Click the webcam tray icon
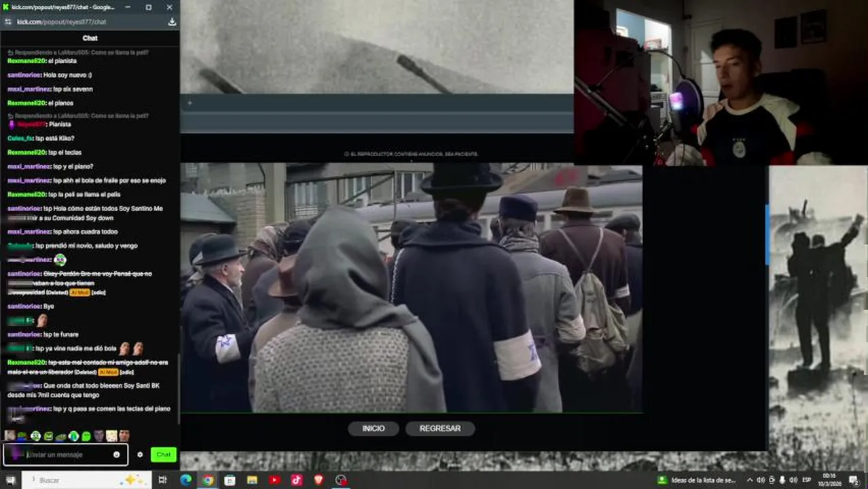The width and height of the screenshot is (868, 489). (x=772, y=480)
